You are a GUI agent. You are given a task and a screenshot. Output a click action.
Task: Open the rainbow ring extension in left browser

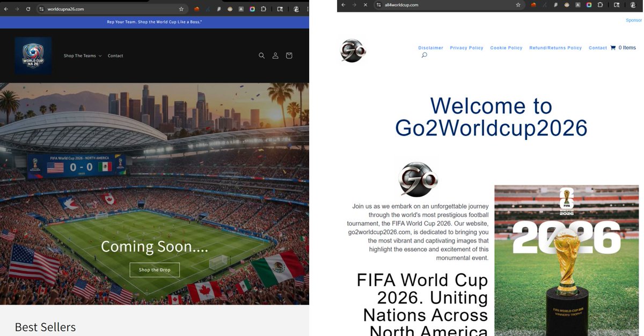(x=252, y=9)
